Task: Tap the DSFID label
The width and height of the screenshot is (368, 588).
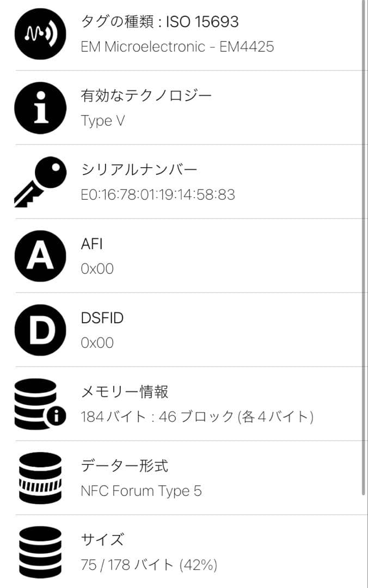Action: [102, 318]
